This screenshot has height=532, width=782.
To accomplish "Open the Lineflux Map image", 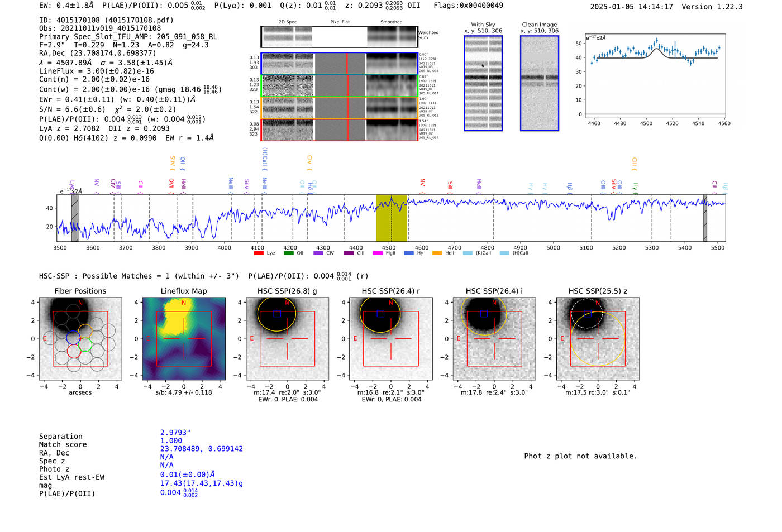I will (184, 339).
